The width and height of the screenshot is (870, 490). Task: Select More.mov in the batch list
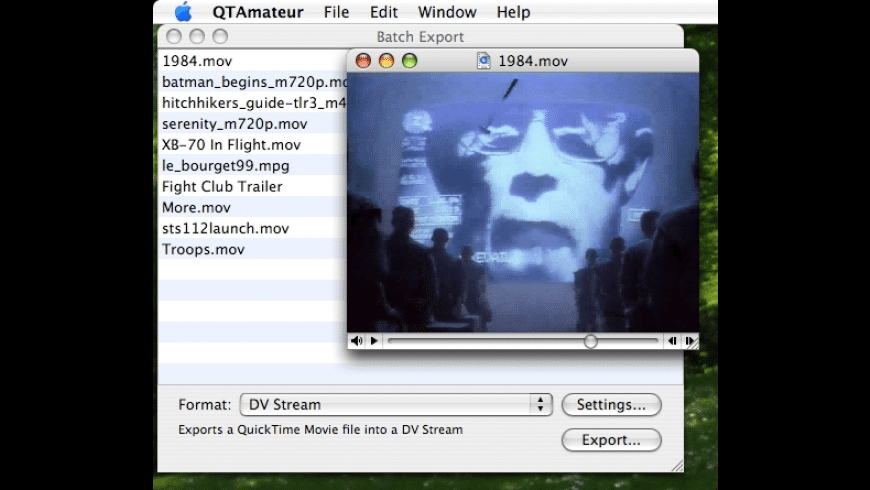click(x=252, y=208)
